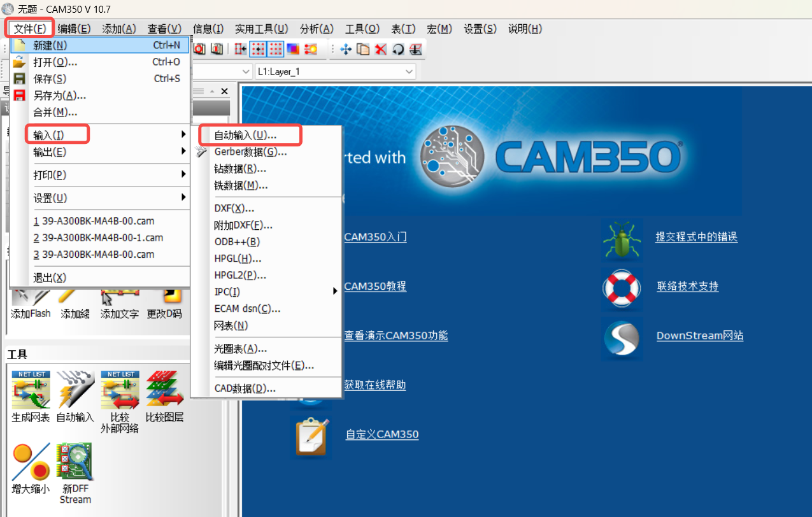This screenshot has width=812, height=517.
Task: Open the 联络技术支持 link
Action: pyautogui.click(x=688, y=287)
